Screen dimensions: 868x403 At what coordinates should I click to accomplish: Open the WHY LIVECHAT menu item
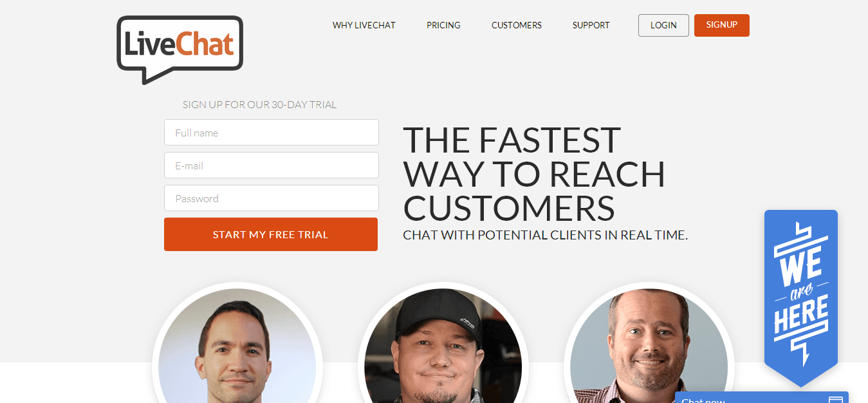pyautogui.click(x=364, y=25)
